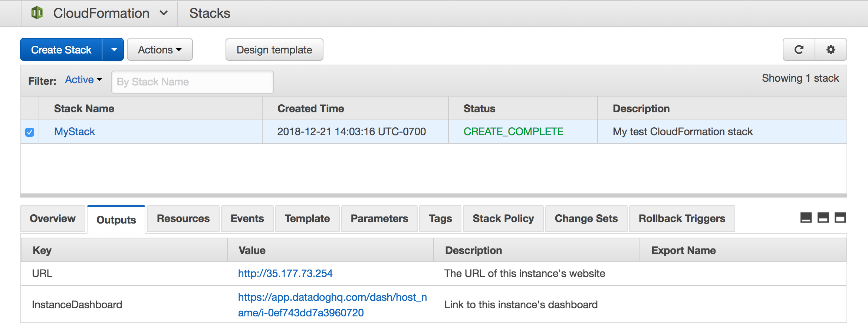Click the InstanceDashboard key cell
Image resolution: width=868 pixels, height=329 pixels.
click(x=77, y=305)
